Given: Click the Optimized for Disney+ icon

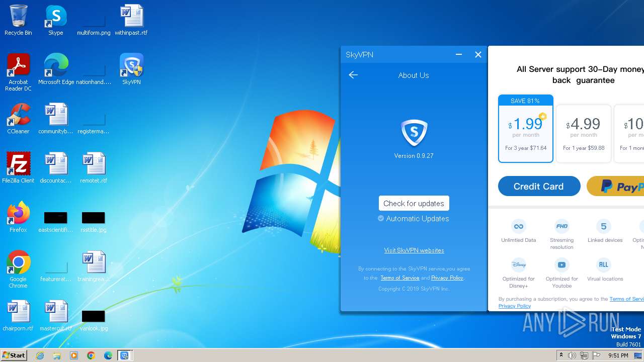Looking at the screenshot, I should 518,264.
